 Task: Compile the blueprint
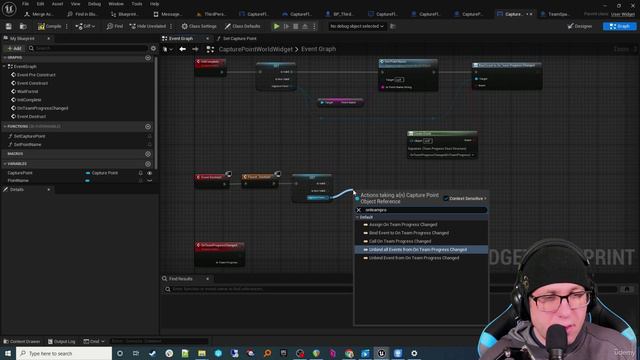tap(50, 26)
